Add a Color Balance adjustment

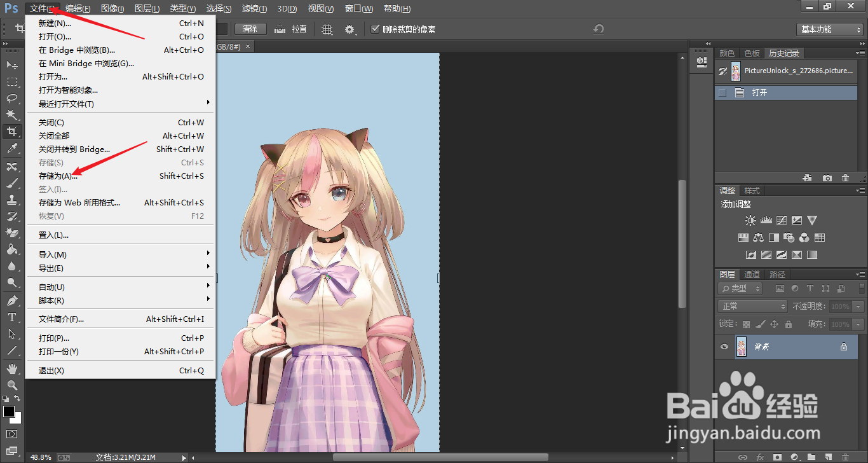pyautogui.click(x=758, y=238)
